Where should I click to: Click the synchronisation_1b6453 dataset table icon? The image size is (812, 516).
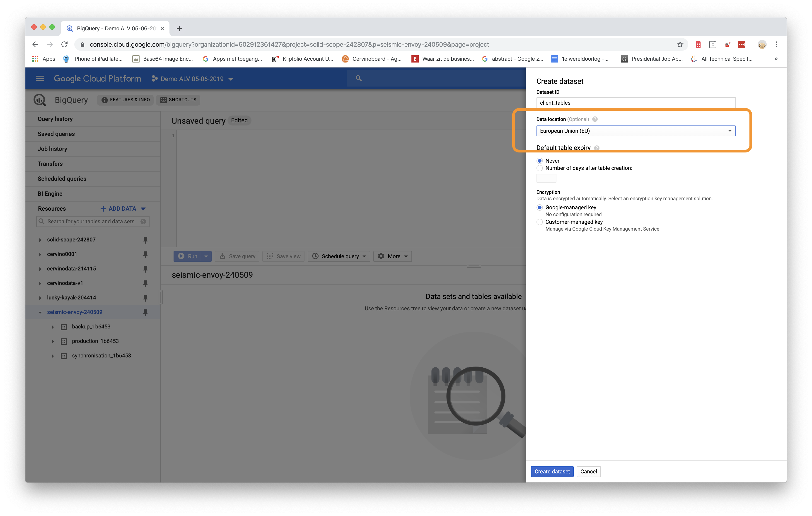click(x=64, y=356)
